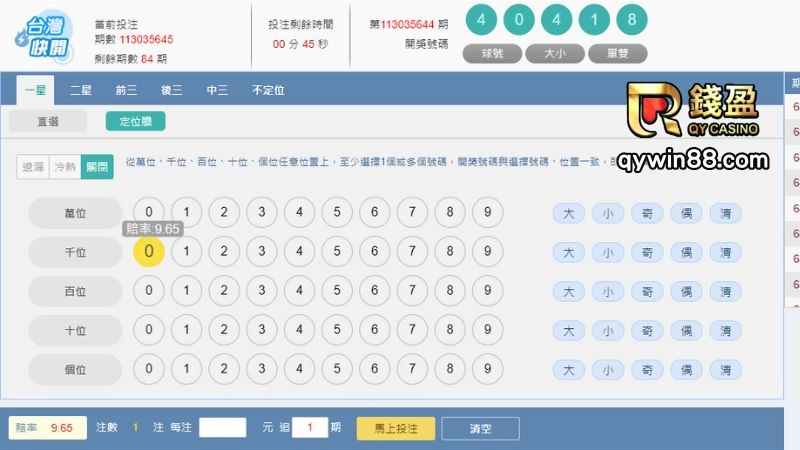The height and width of the screenshot is (450, 800).
Task: Click the 清空 clear button
Action: tap(480, 428)
